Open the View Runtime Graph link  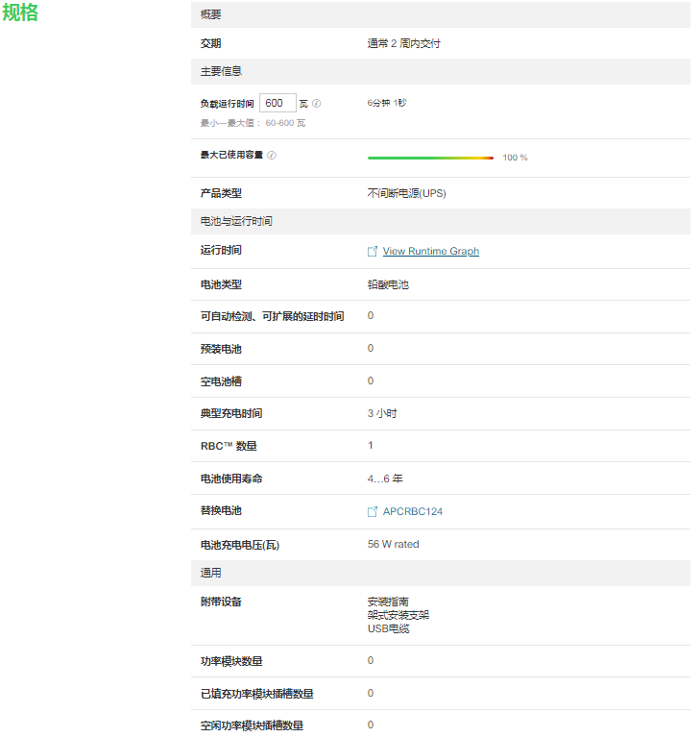pos(430,252)
